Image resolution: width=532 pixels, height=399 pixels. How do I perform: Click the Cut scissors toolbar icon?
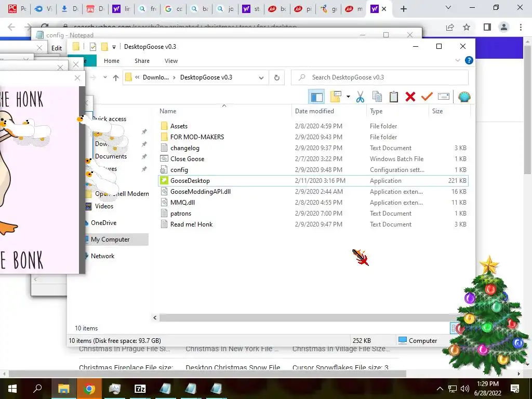pos(360,97)
